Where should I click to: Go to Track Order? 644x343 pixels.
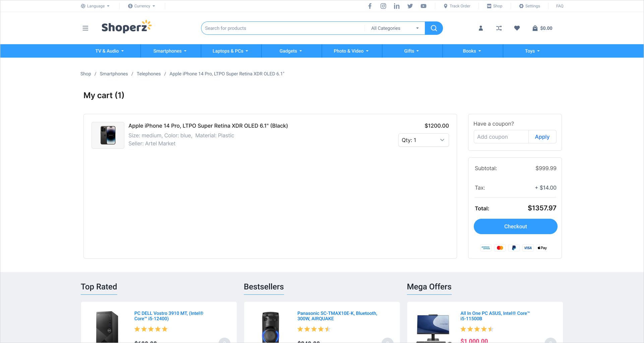point(457,6)
